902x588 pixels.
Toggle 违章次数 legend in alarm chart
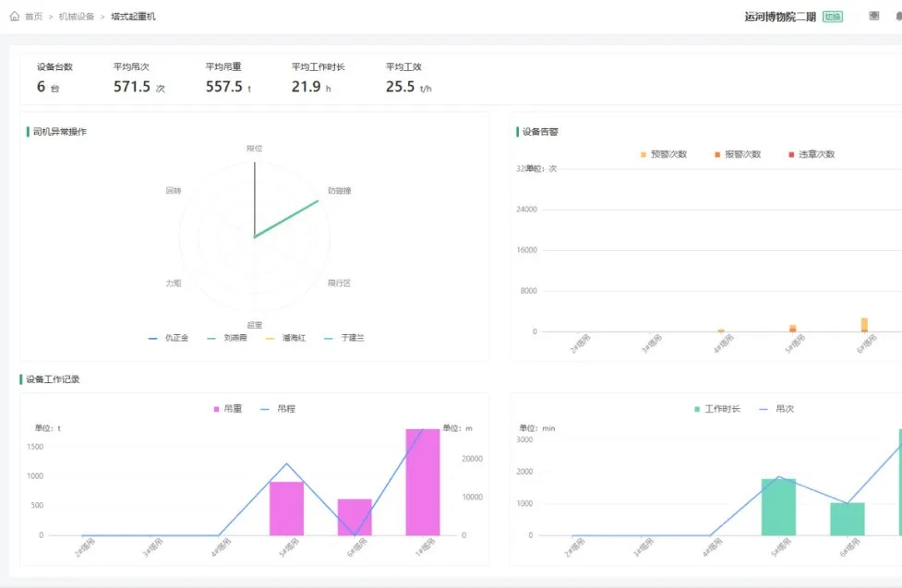[812, 154]
